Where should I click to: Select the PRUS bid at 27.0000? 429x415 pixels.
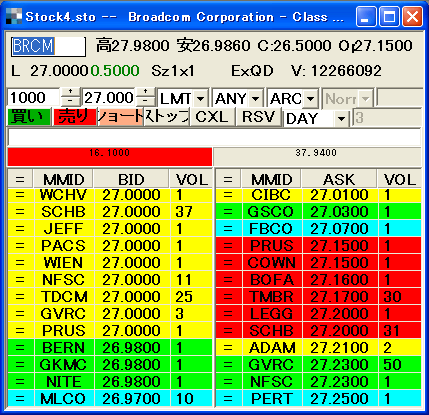tap(110, 330)
